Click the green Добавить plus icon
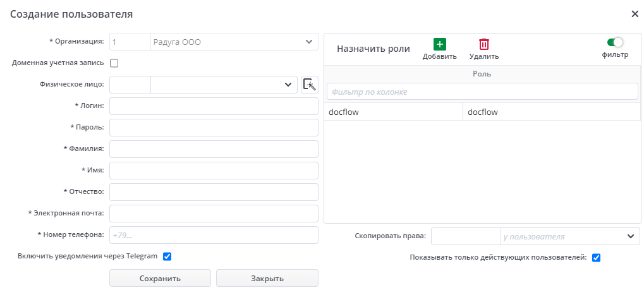This screenshot has width=644, height=290. [x=439, y=44]
